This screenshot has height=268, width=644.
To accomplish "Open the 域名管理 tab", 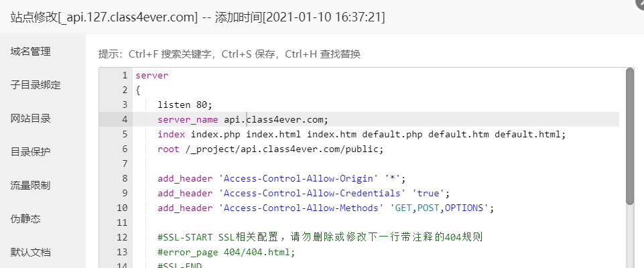I will click(30, 52).
